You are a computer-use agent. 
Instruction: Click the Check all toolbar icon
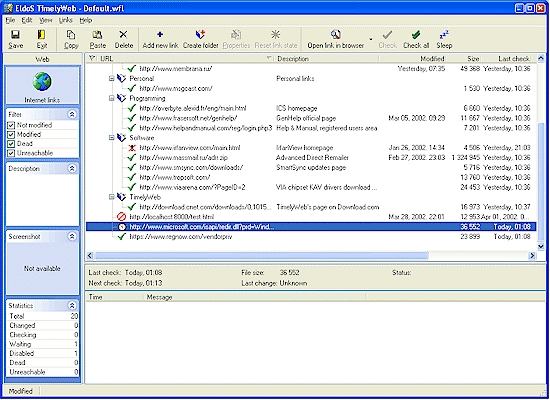coord(416,35)
